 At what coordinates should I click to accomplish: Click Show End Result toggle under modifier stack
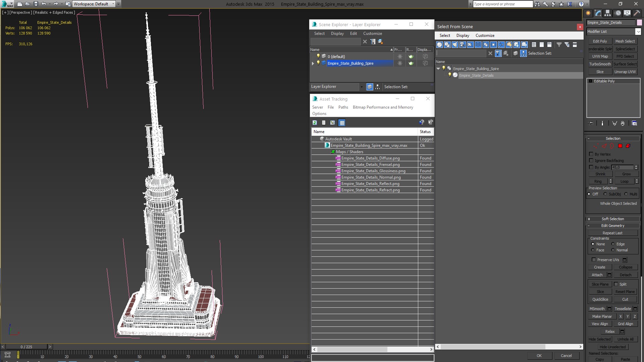[x=602, y=123]
